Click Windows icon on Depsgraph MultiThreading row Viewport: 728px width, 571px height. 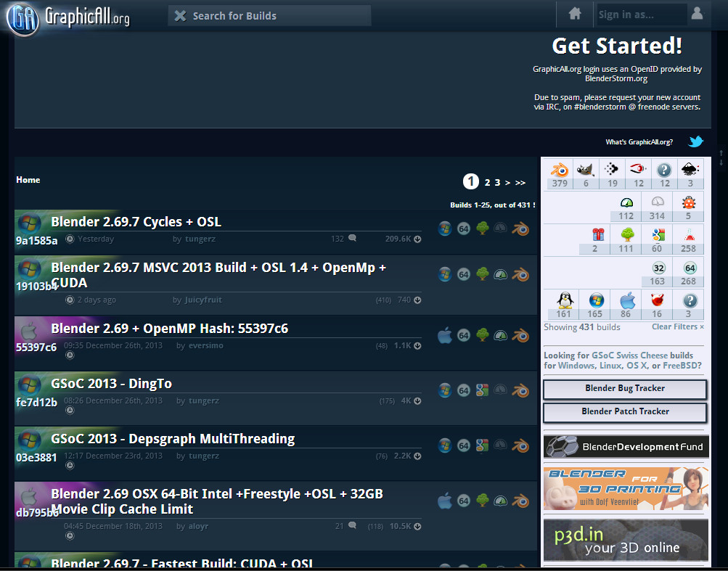[x=444, y=445]
